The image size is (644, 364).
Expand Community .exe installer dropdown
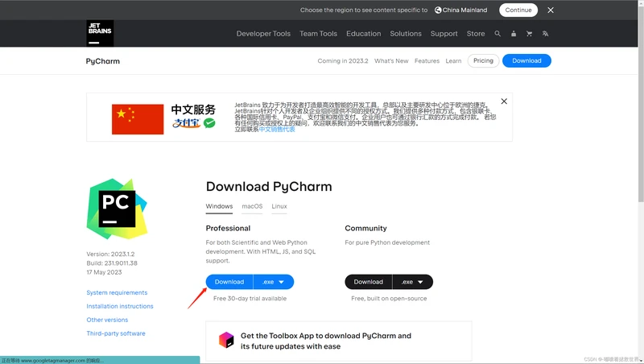click(x=413, y=282)
